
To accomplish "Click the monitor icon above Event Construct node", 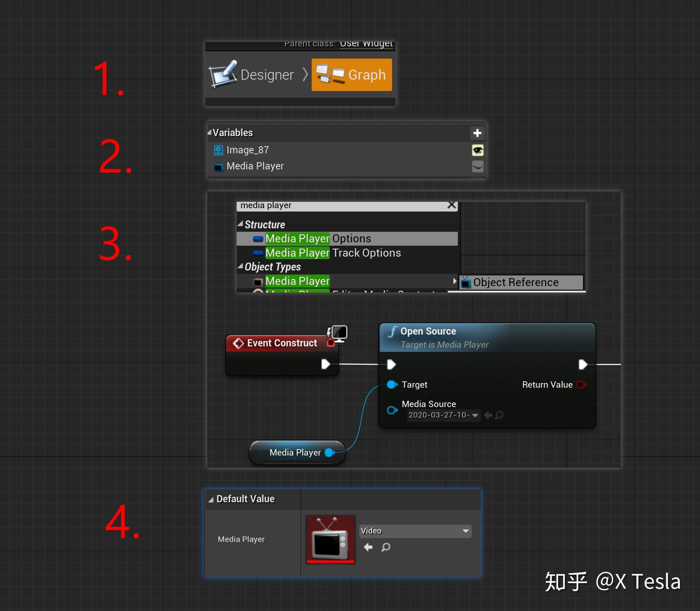I will pos(338,333).
